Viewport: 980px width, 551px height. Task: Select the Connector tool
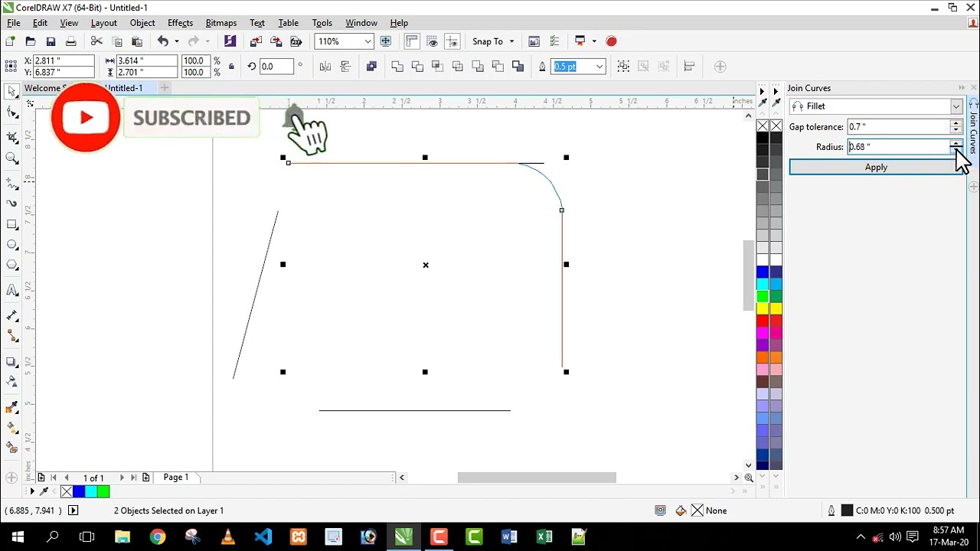click(x=12, y=336)
